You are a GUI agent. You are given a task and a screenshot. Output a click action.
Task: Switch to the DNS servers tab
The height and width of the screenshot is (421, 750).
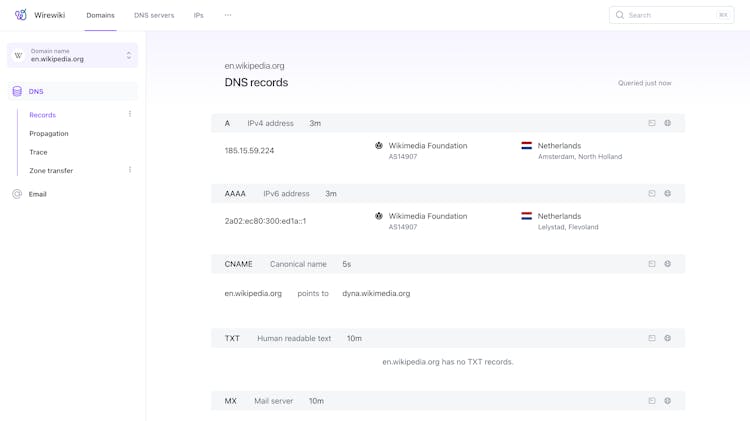[x=154, y=15]
